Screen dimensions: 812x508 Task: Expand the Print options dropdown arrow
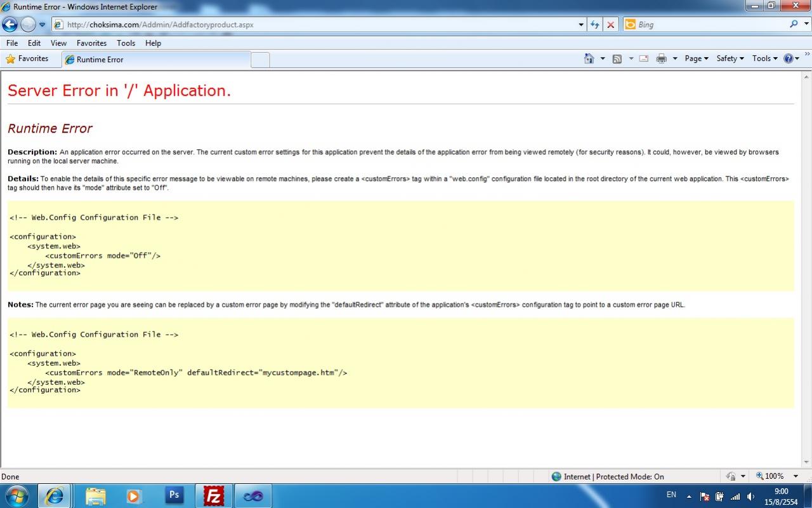[675, 58]
